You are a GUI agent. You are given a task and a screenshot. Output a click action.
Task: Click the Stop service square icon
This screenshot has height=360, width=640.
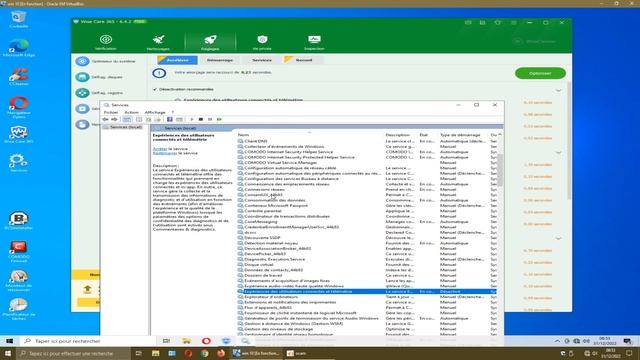[200, 119]
